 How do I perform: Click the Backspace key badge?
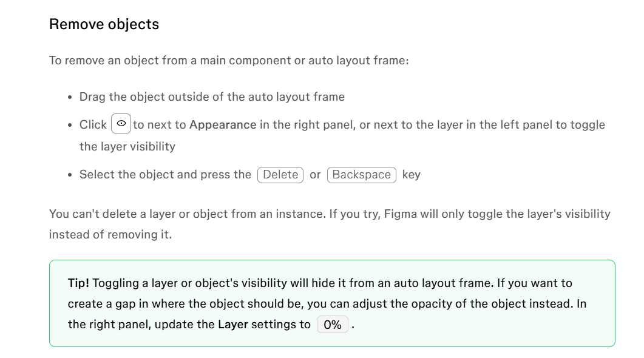point(361,175)
